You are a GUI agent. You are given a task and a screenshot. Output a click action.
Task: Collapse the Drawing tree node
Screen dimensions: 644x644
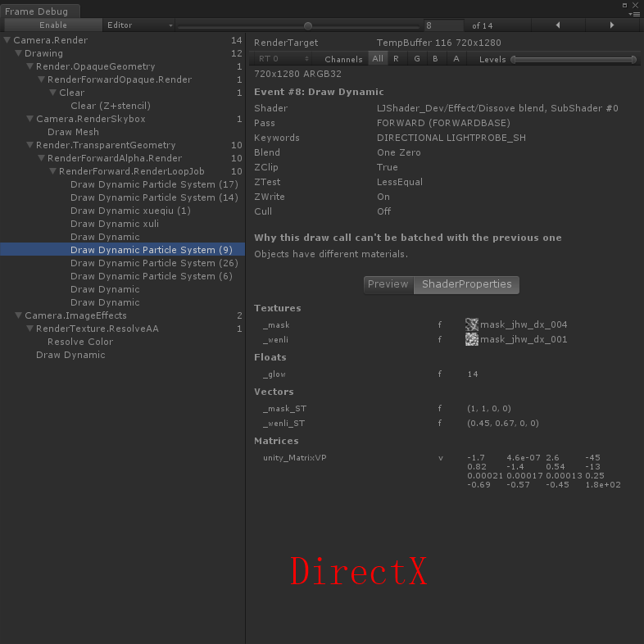click(x=19, y=53)
